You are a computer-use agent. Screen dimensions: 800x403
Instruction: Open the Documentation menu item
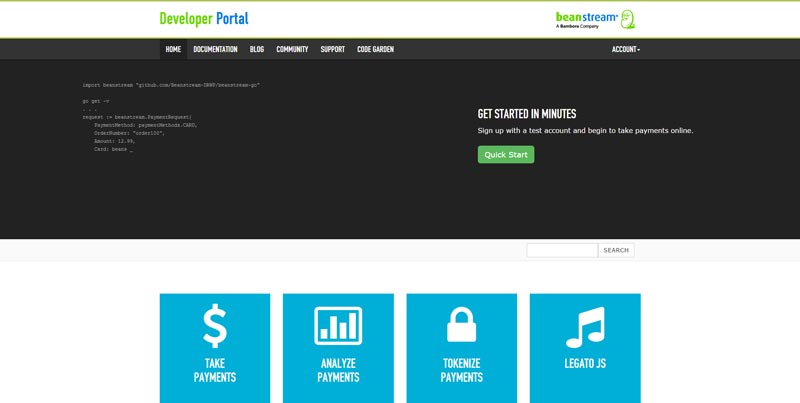click(215, 49)
